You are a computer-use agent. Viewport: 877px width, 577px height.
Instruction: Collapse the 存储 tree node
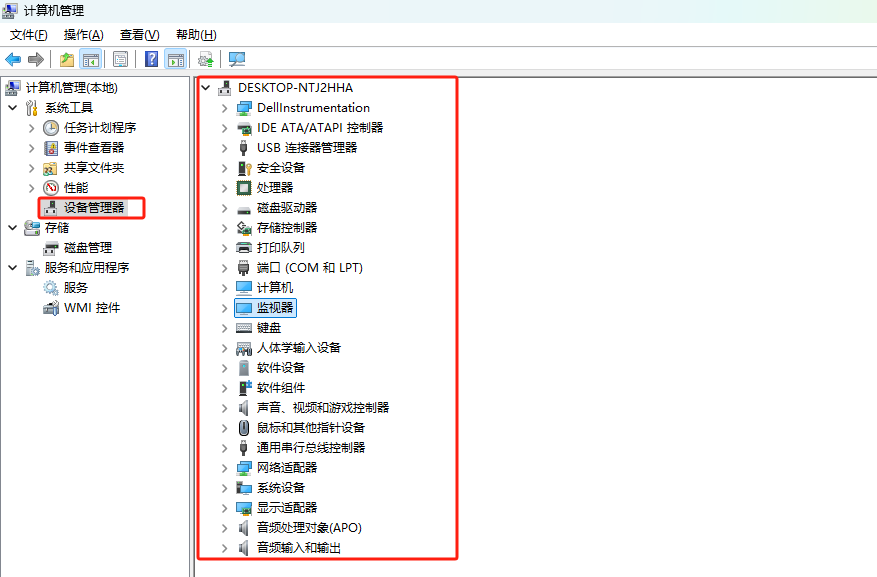(x=13, y=228)
